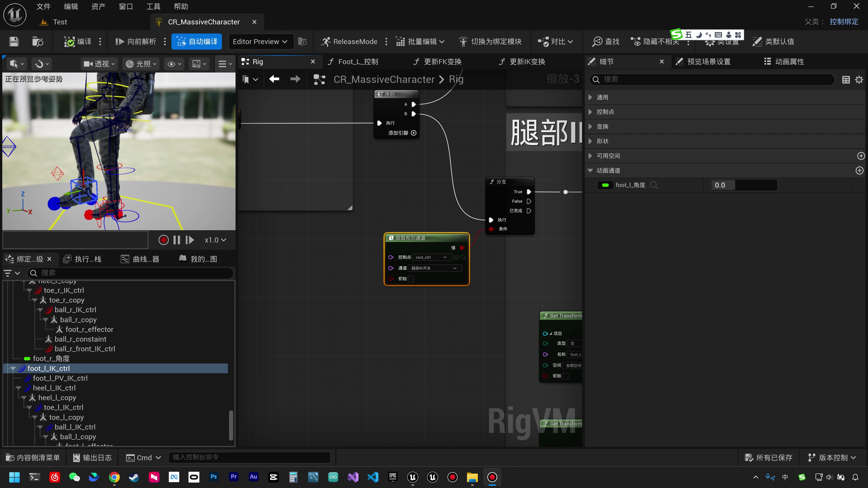Open 类默认值 class defaults
This screenshot has width=868, height=488.
773,41
